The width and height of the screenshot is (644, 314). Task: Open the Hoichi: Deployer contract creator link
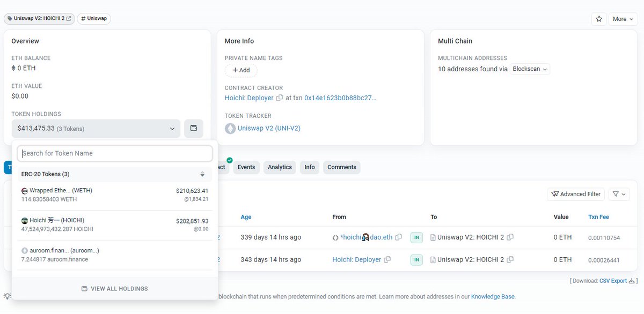tap(250, 98)
